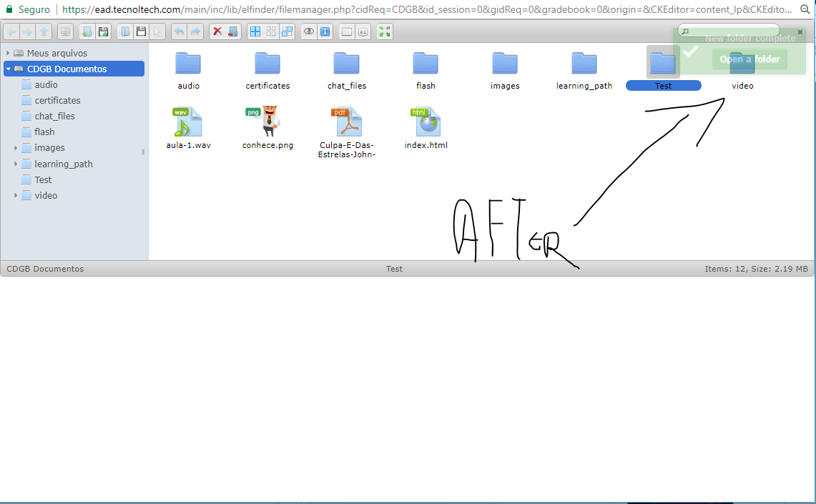This screenshot has height=504, width=816.
Task: Click the folder with red minus icon
Action: pyautogui.click(x=233, y=31)
